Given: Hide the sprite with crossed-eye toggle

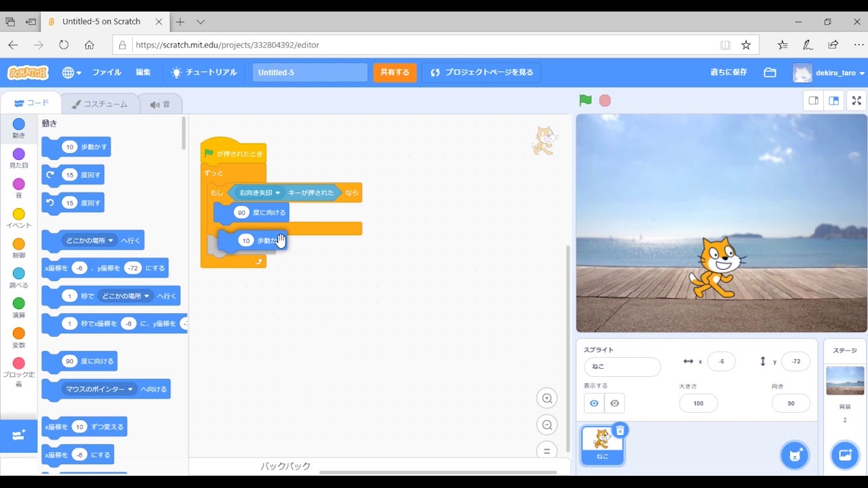Looking at the screenshot, I should (614, 403).
